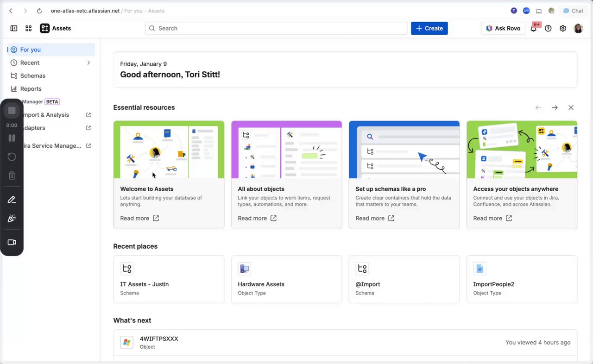Toggle the camera in the recorder toolbar
593x364 pixels.
click(x=12, y=242)
